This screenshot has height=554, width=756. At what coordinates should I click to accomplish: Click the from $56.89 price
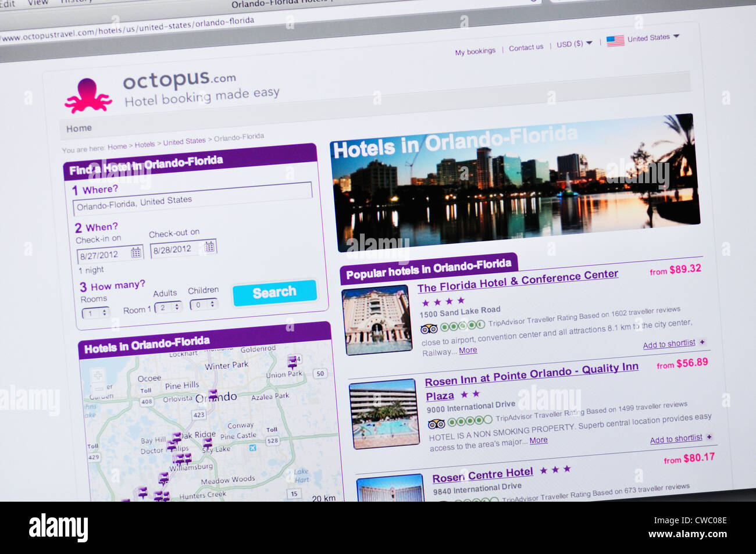click(x=682, y=363)
